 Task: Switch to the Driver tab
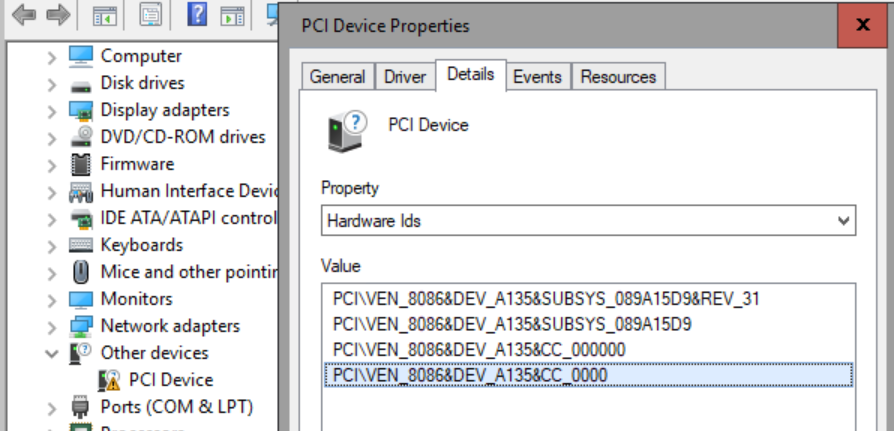pyautogui.click(x=405, y=77)
